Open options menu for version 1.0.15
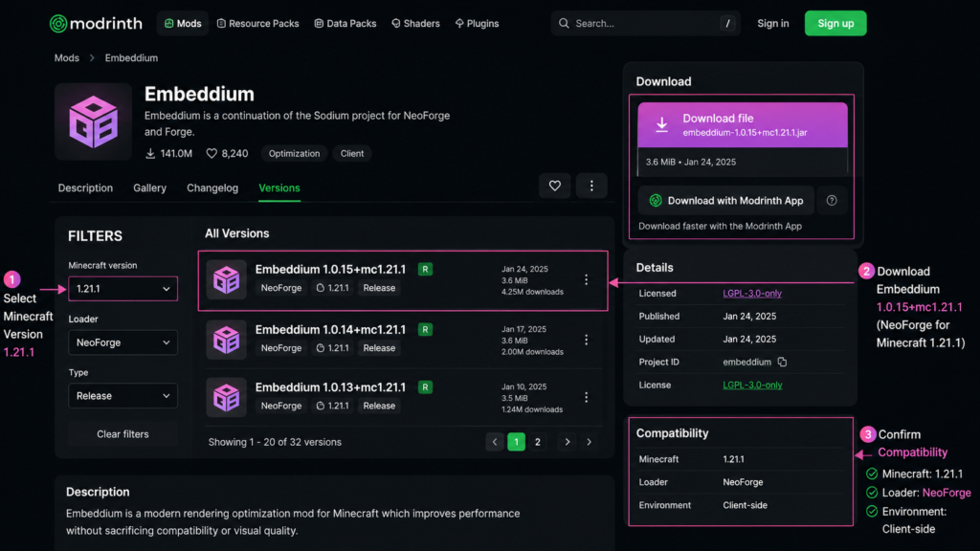 pyautogui.click(x=587, y=279)
